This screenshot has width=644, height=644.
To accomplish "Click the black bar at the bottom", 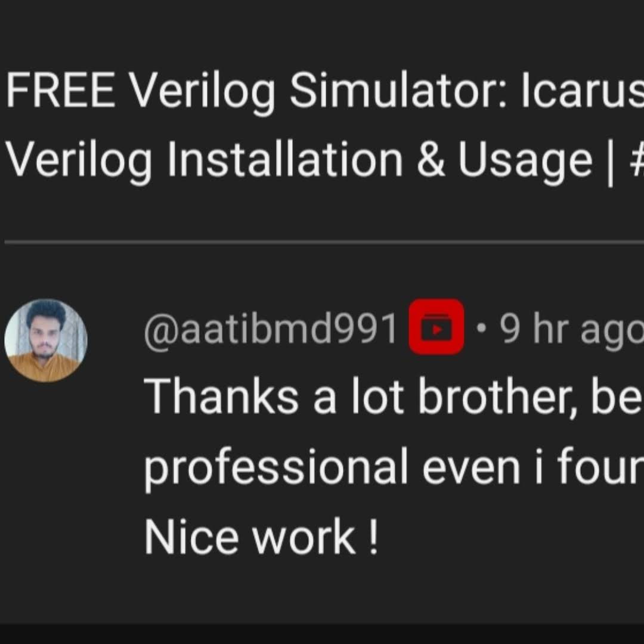I will pos(322,634).
